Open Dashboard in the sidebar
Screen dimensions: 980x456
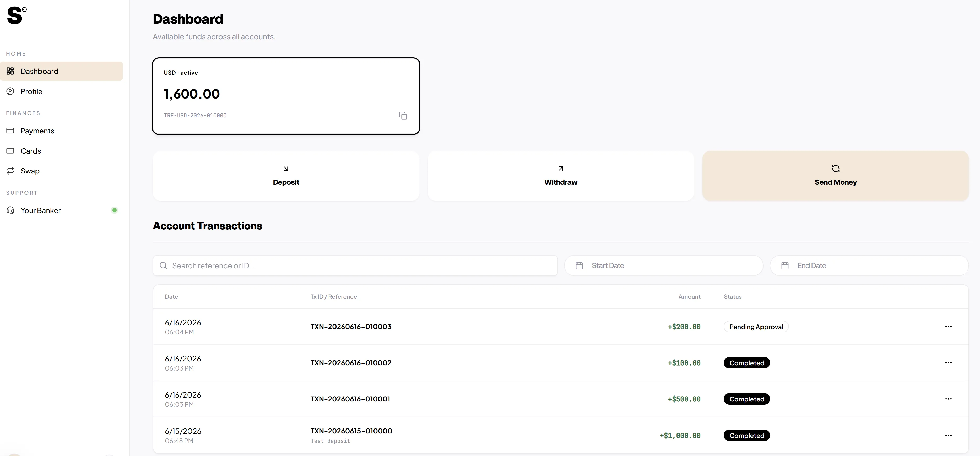point(61,71)
